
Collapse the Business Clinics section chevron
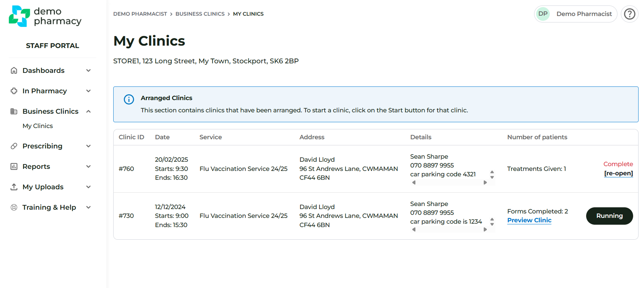click(88, 111)
